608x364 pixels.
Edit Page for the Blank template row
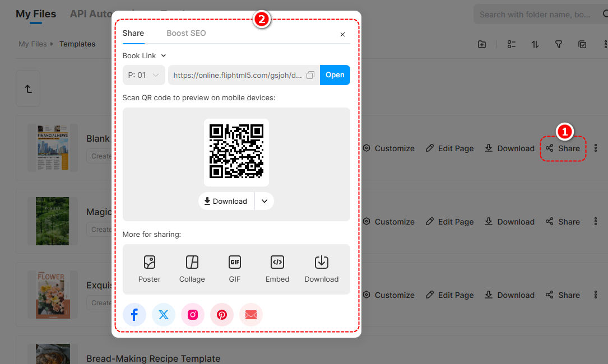coord(449,148)
